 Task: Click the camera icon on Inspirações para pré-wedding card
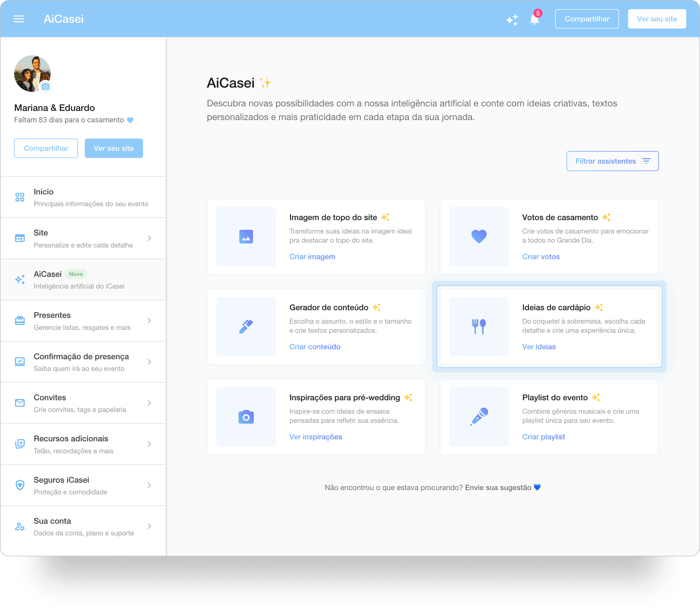[x=246, y=417]
